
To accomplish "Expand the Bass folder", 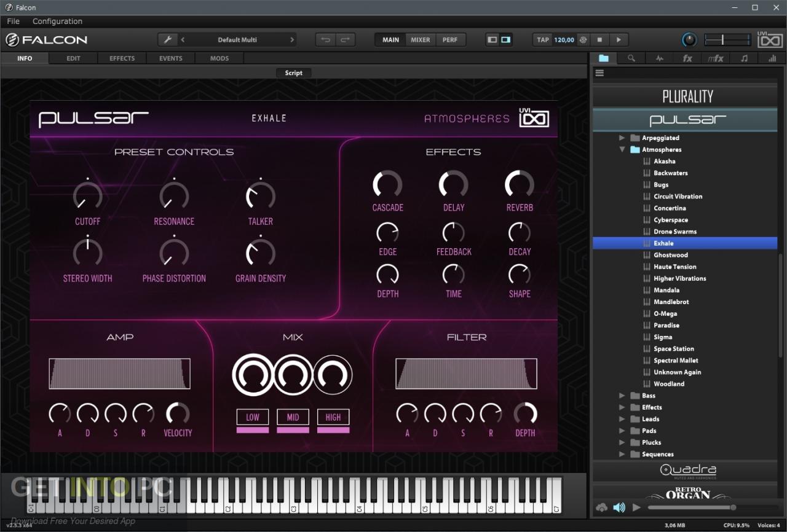I will (x=622, y=396).
